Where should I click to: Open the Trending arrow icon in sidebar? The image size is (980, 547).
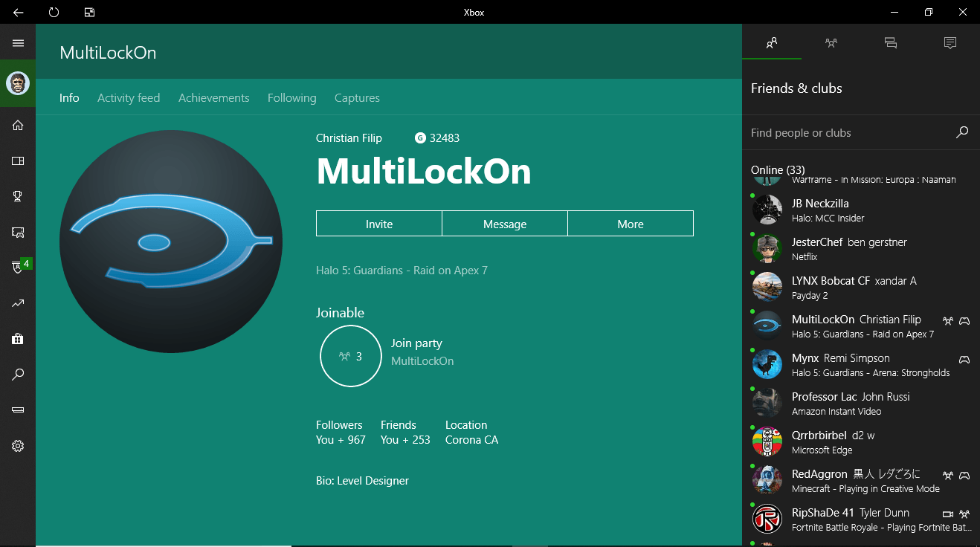click(x=18, y=303)
